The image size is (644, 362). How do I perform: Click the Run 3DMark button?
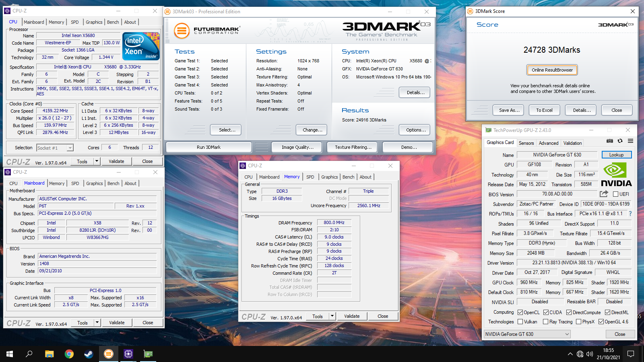208,147
